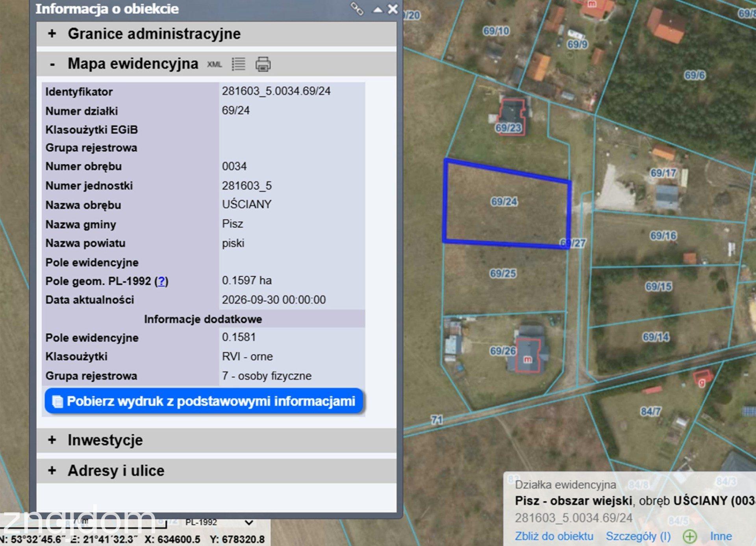Click the X: 634600.5 coordinate in status bar
This screenshot has width=756, height=546.
[x=172, y=539]
